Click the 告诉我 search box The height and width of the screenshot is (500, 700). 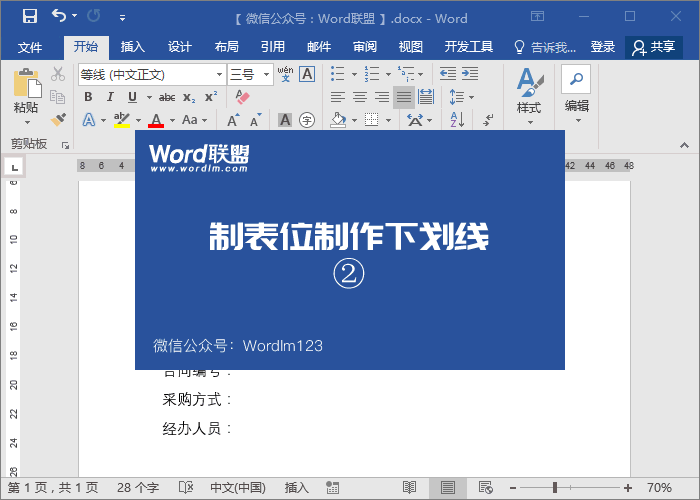click(x=545, y=47)
